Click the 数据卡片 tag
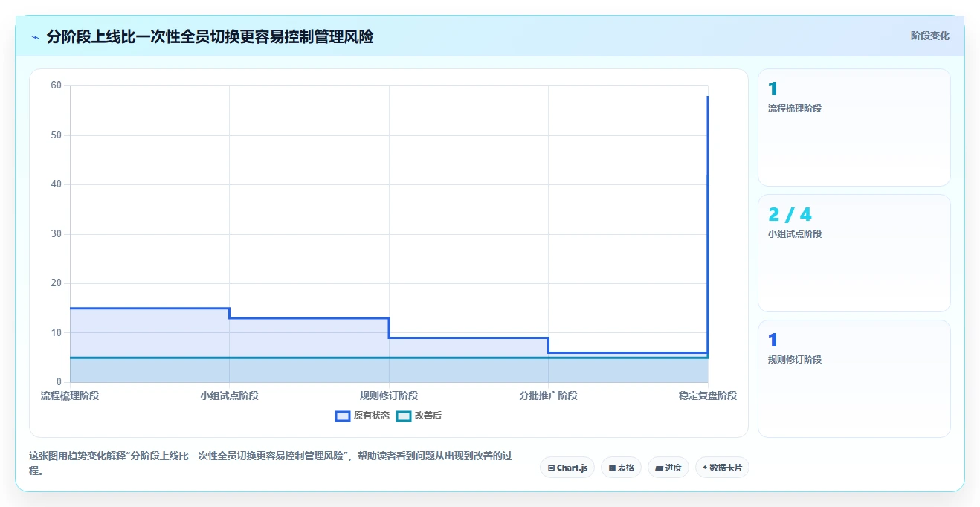Image resolution: width=980 pixels, height=507 pixels. pyautogui.click(x=722, y=468)
